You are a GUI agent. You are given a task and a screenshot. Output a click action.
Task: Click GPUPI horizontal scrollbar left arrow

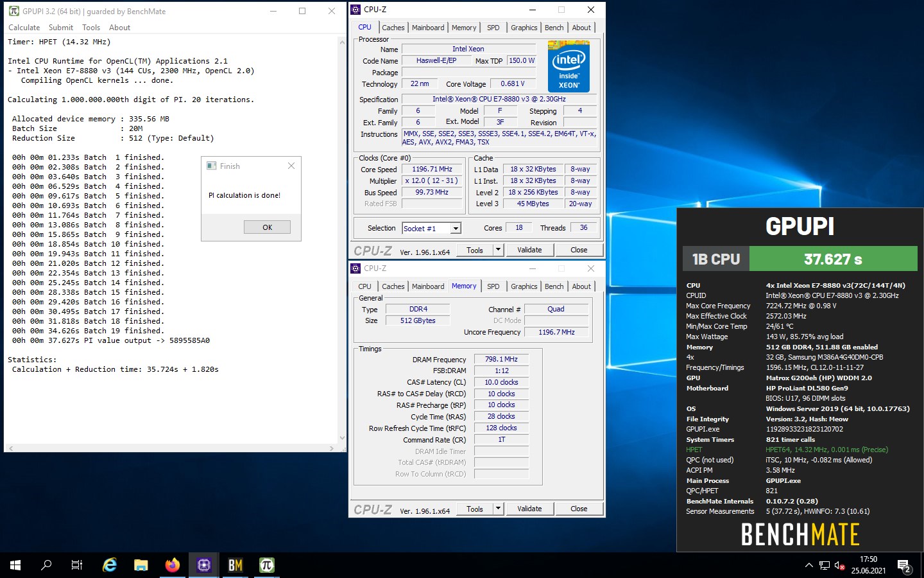point(11,448)
